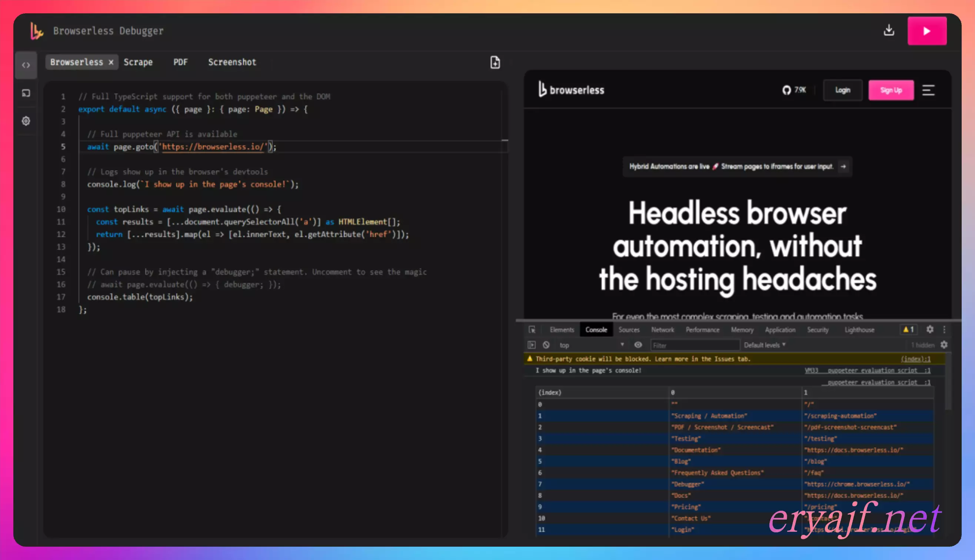Open the Default levels dropdown
This screenshot has height=560, width=975.
click(764, 345)
